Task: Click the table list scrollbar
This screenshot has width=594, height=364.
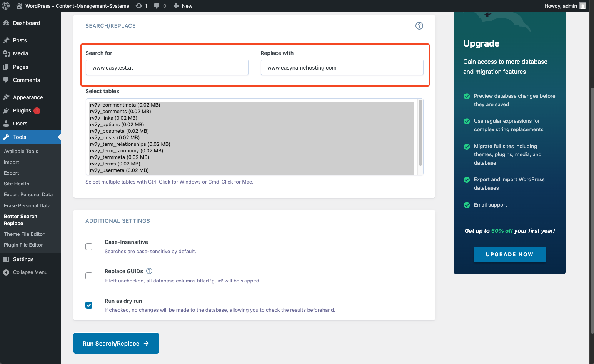Action: pos(420,133)
